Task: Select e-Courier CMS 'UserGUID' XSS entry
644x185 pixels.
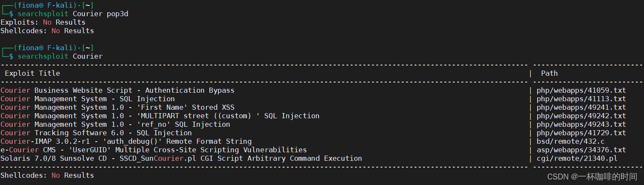Action: 154,150
